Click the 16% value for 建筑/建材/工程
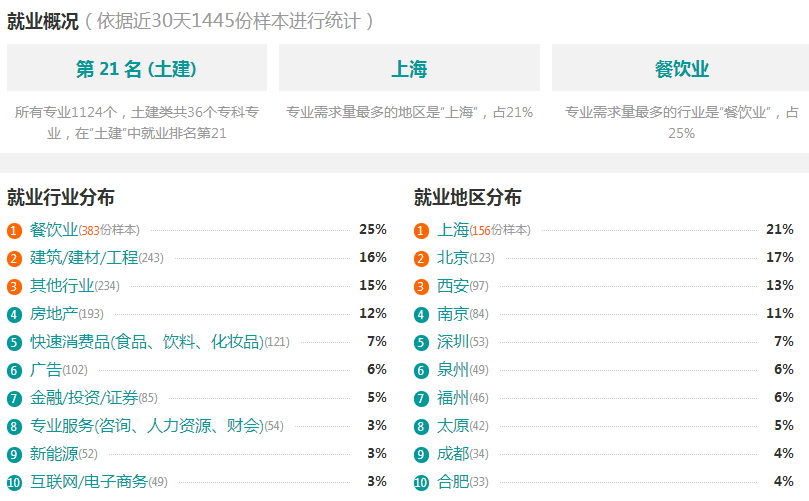Screen dimensions: 809x501 coord(373,257)
